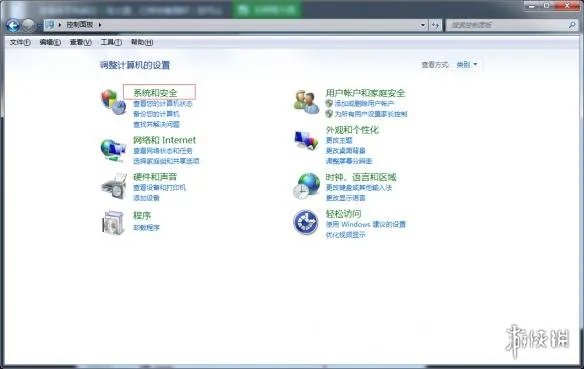This screenshot has width=584, height=369.
Task: Click 添加设备 link
Action: point(146,198)
